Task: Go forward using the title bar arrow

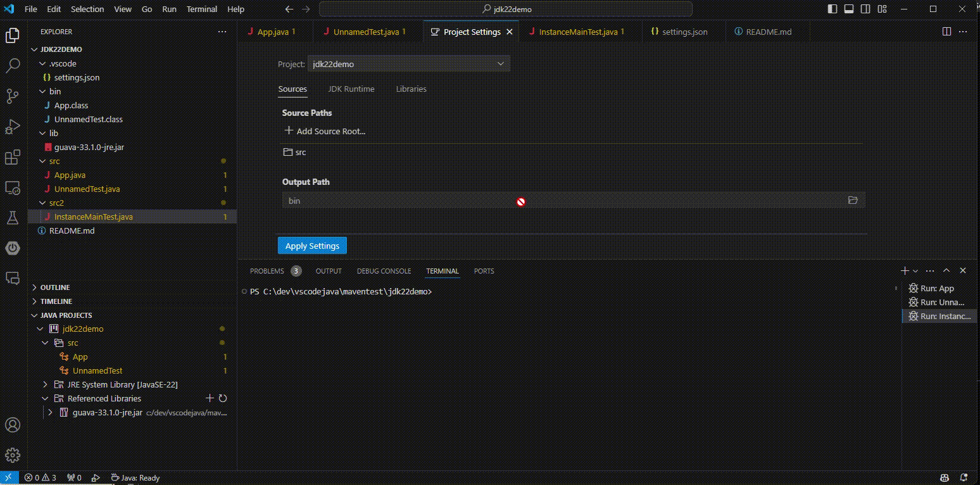Action: (306, 9)
